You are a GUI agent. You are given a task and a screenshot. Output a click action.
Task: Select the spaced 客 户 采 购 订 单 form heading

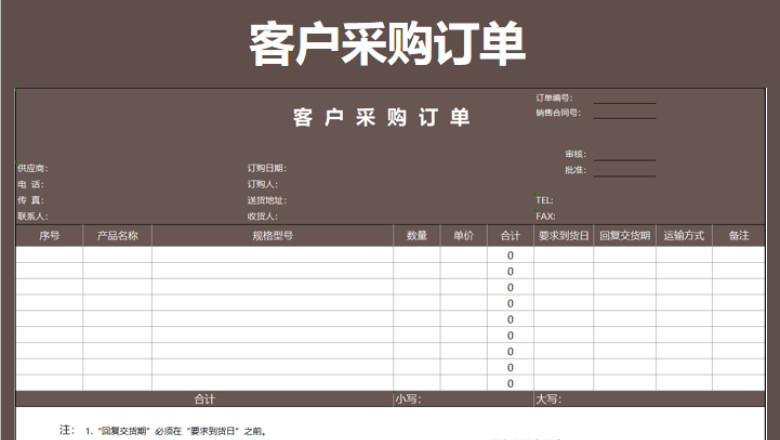[381, 118]
